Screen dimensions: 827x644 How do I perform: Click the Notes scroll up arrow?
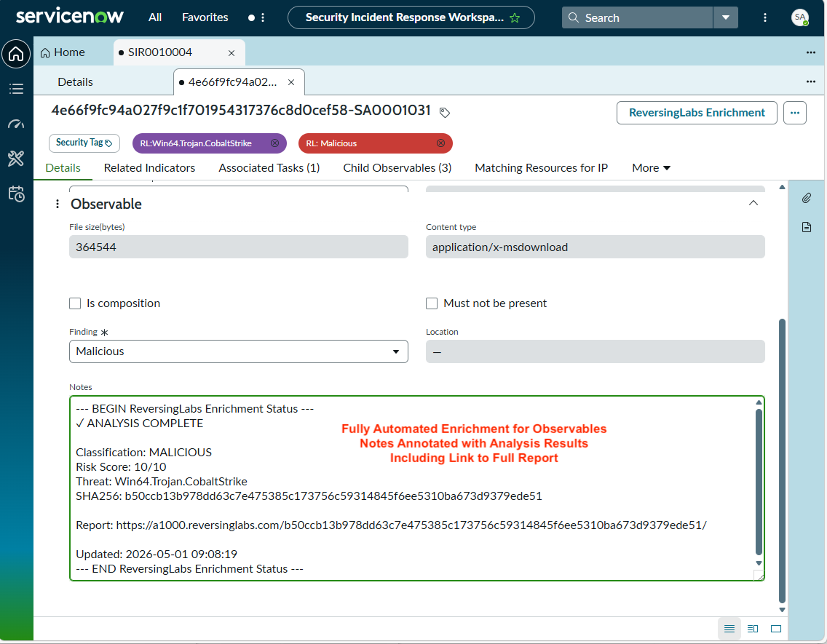point(759,402)
